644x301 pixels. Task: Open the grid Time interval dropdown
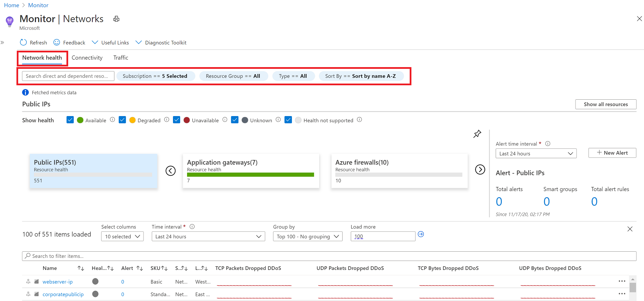(208, 237)
